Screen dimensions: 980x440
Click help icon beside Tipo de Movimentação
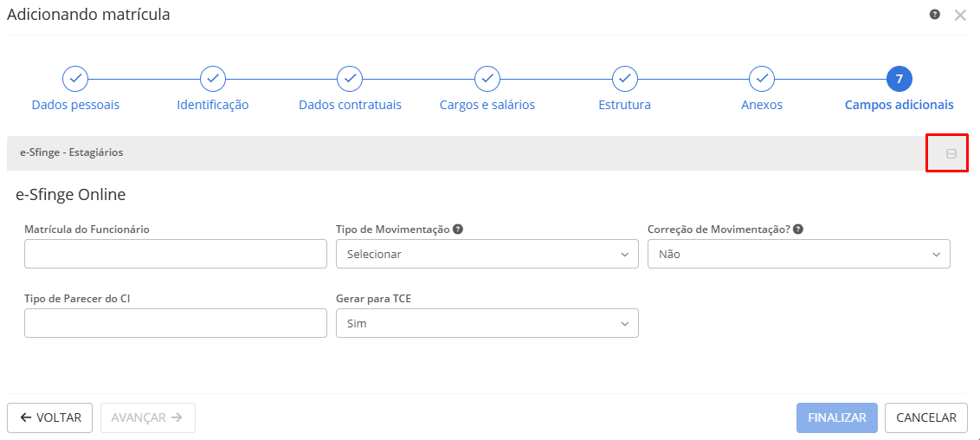coord(458,230)
